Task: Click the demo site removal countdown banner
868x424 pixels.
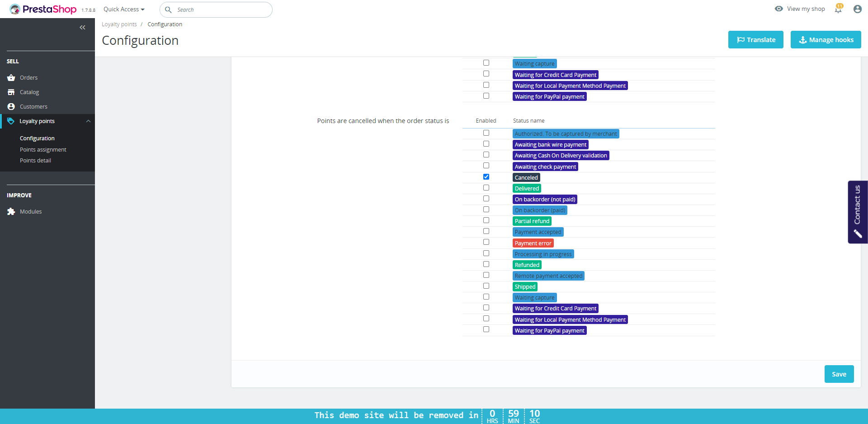Action: click(x=434, y=416)
